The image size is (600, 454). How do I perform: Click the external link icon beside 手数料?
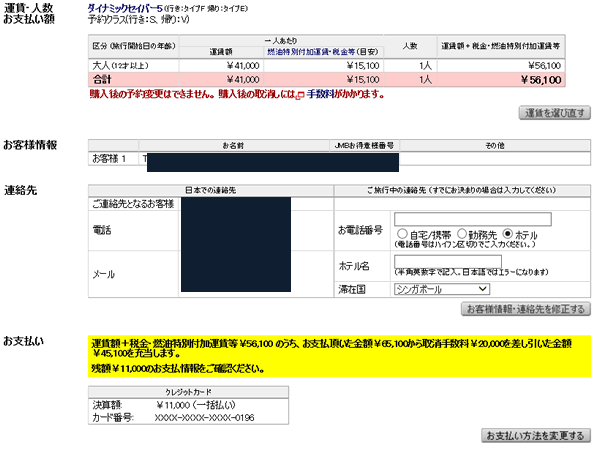pos(301,95)
